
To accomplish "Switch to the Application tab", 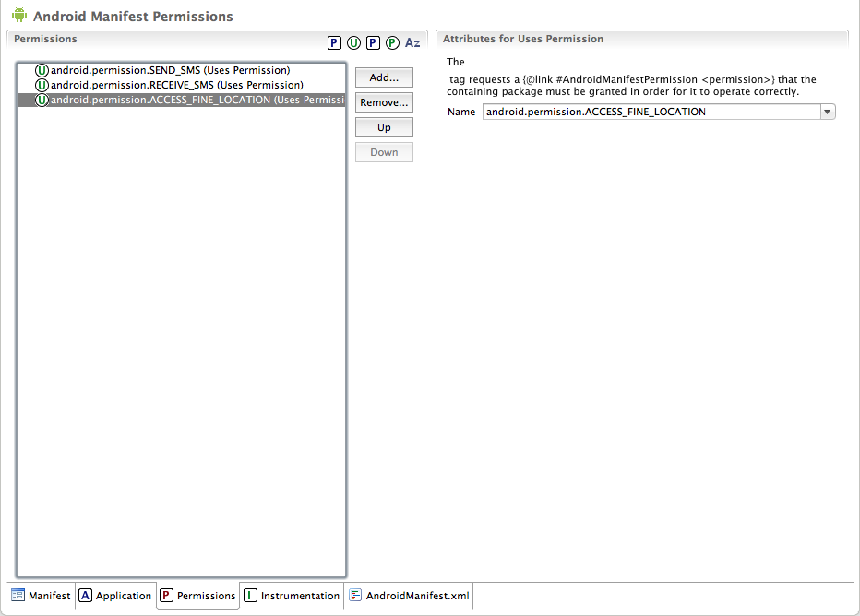I will (115, 595).
